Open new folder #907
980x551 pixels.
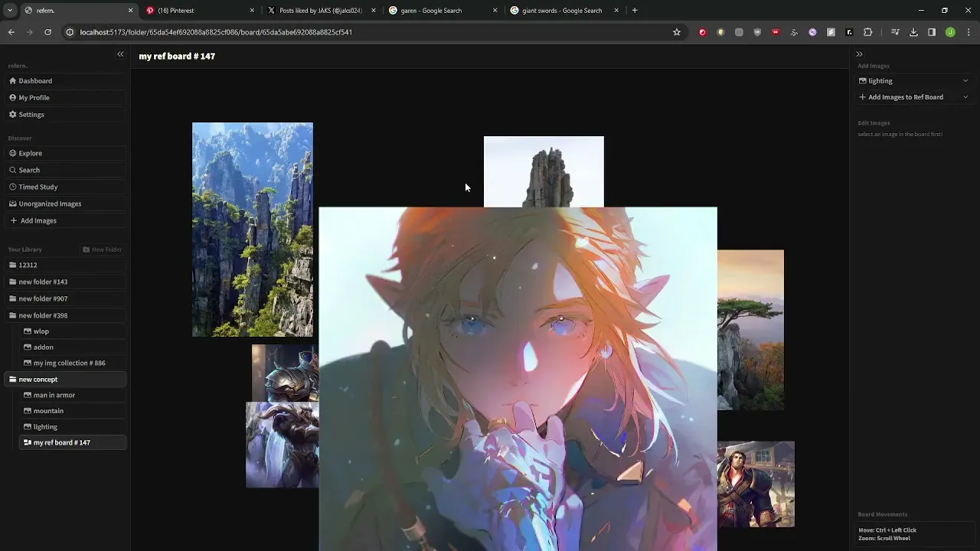coord(65,298)
